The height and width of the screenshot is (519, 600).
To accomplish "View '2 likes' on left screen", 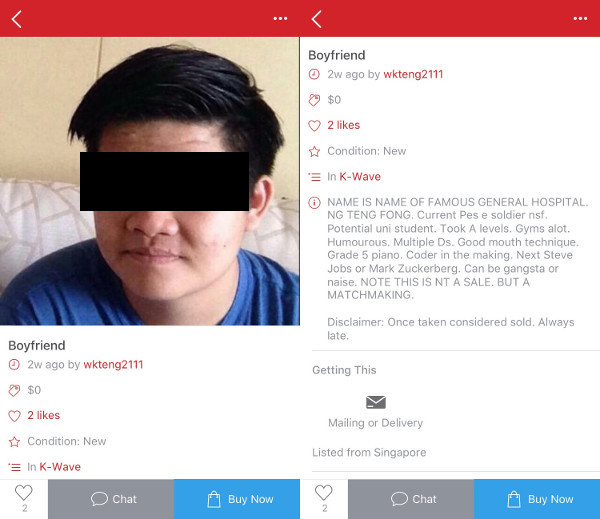I will (x=44, y=415).
